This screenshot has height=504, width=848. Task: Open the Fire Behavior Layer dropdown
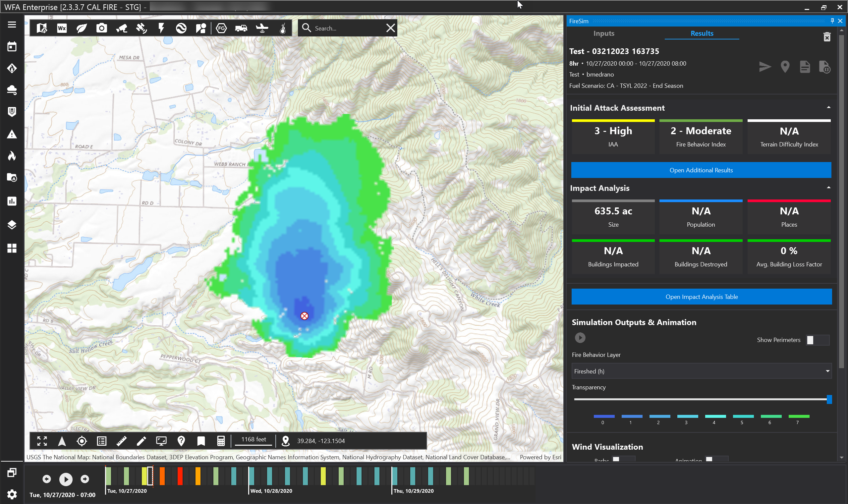click(x=701, y=371)
